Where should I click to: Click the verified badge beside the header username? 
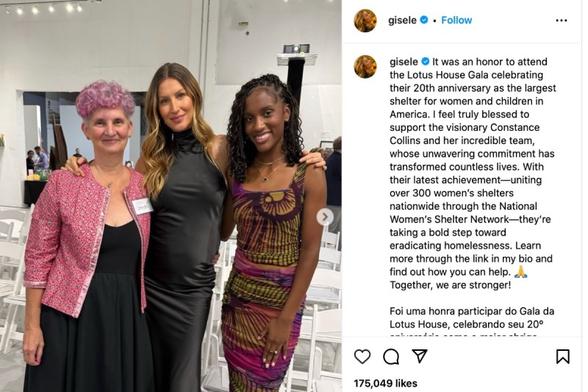[424, 20]
